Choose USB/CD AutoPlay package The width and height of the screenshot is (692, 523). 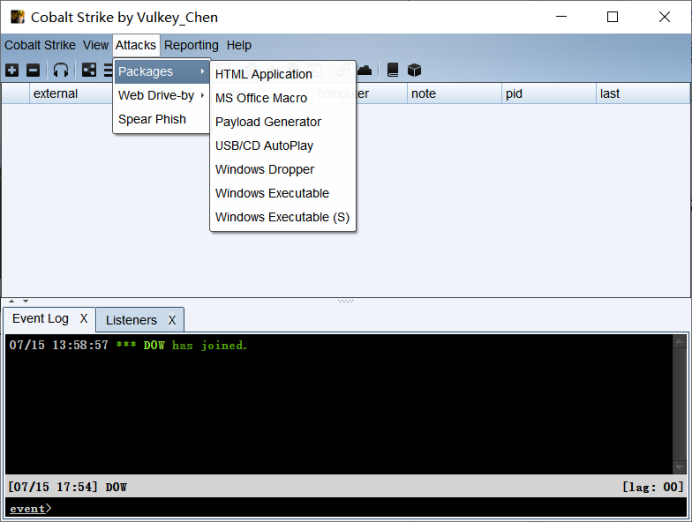pyautogui.click(x=283, y=146)
